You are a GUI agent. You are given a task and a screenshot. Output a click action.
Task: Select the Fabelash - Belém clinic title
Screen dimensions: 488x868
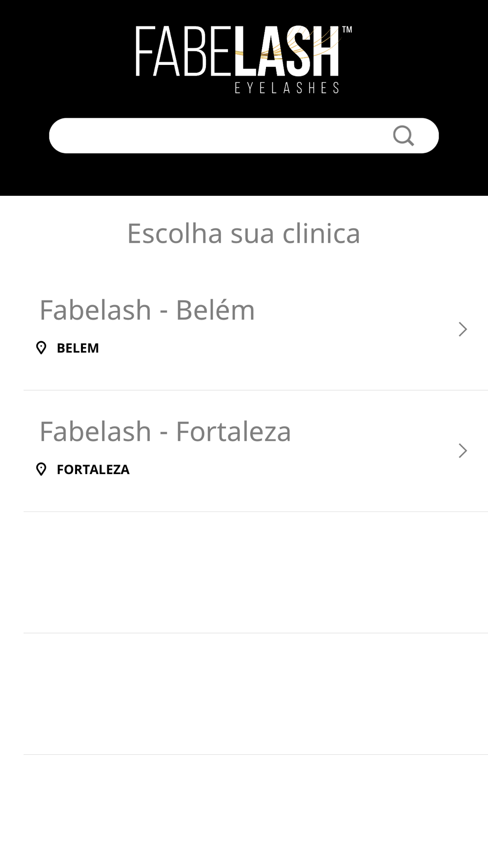[x=147, y=310]
